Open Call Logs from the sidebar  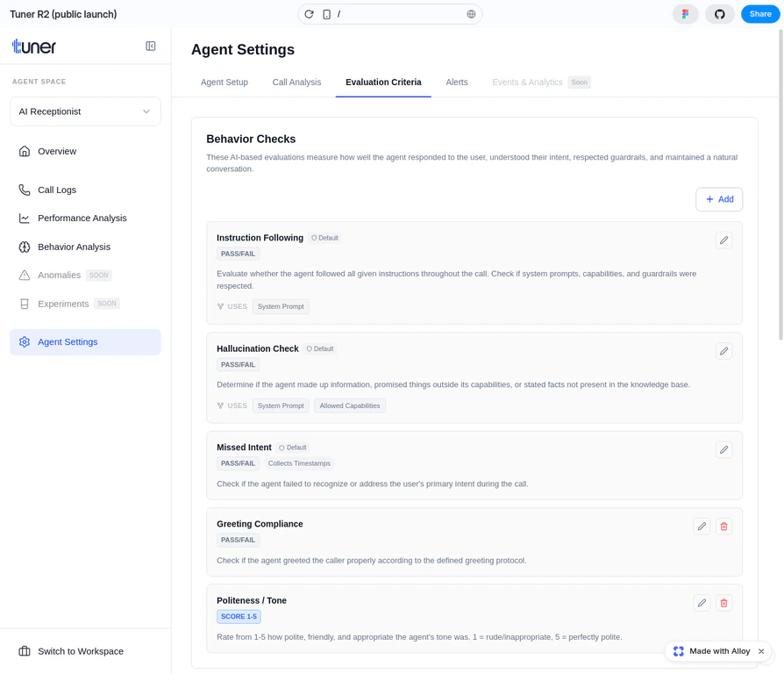coord(58,190)
